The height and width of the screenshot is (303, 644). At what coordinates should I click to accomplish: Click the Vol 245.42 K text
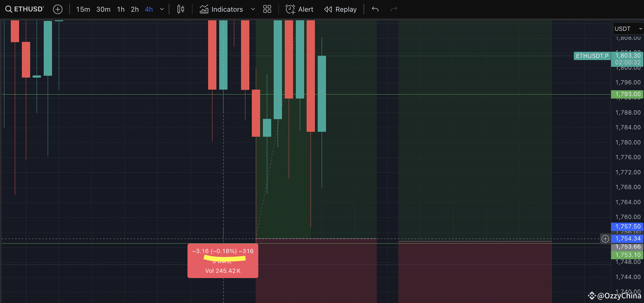[x=223, y=271]
